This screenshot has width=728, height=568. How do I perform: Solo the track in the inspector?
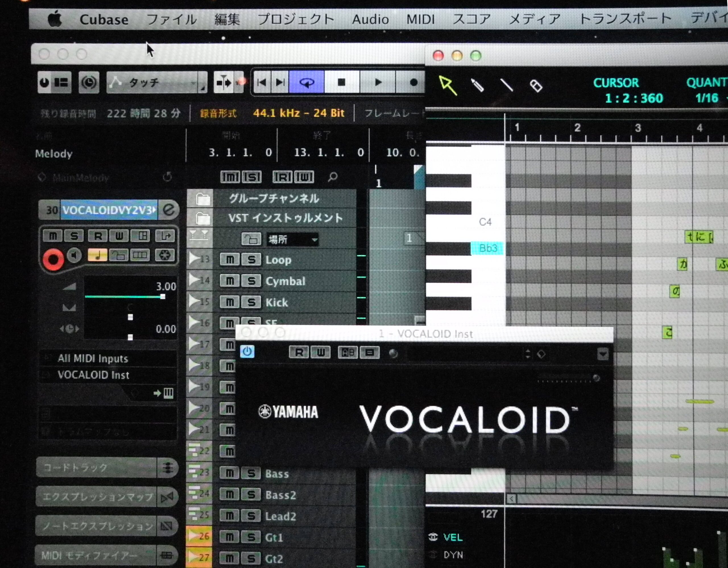pyautogui.click(x=74, y=236)
